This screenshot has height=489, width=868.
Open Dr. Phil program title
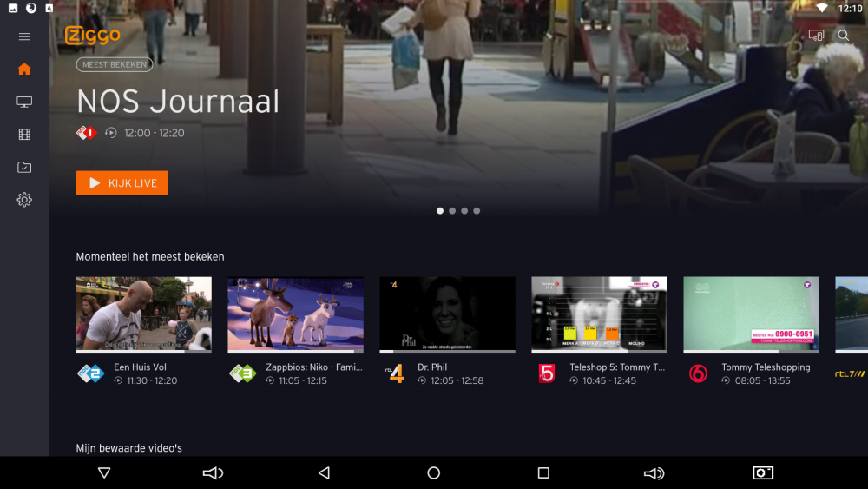click(432, 367)
